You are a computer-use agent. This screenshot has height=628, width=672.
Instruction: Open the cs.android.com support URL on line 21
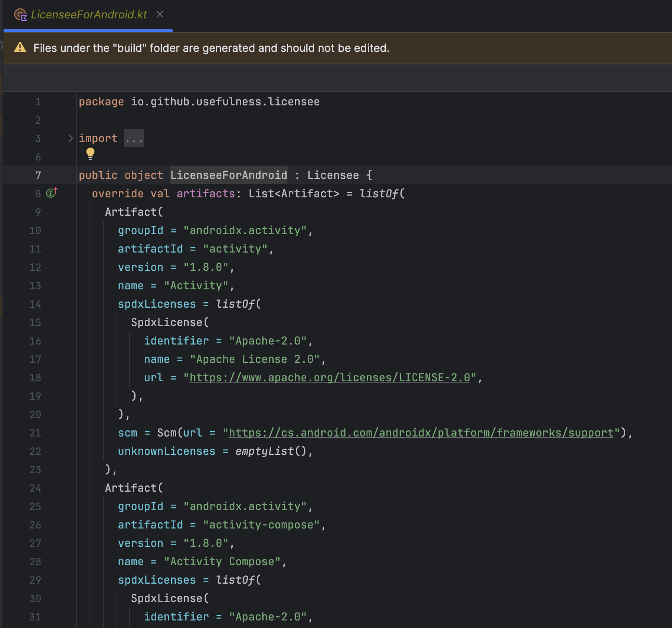[421, 433]
